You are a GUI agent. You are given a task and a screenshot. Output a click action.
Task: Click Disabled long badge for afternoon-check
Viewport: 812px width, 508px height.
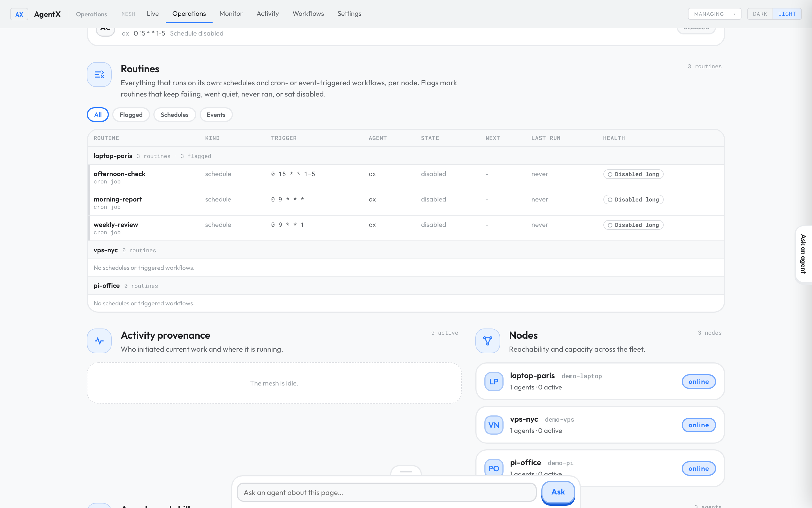pos(633,174)
